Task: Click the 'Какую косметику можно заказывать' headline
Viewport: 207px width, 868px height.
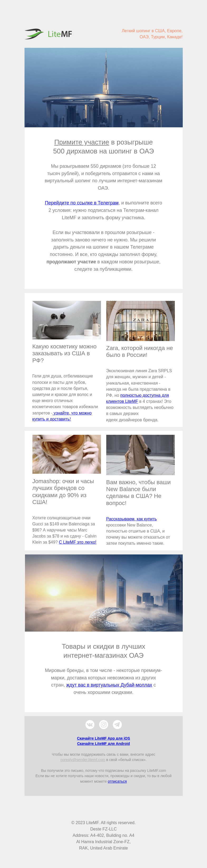Action: (x=64, y=353)
